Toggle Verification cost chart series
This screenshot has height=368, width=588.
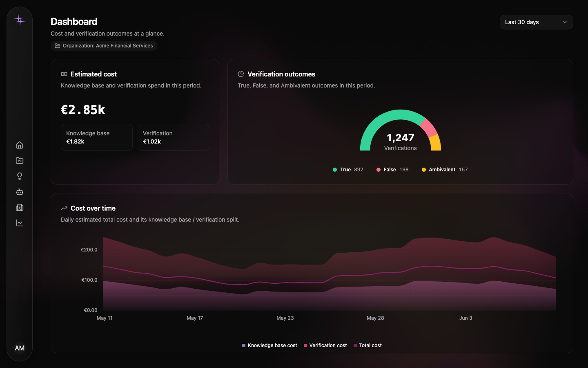point(325,346)
